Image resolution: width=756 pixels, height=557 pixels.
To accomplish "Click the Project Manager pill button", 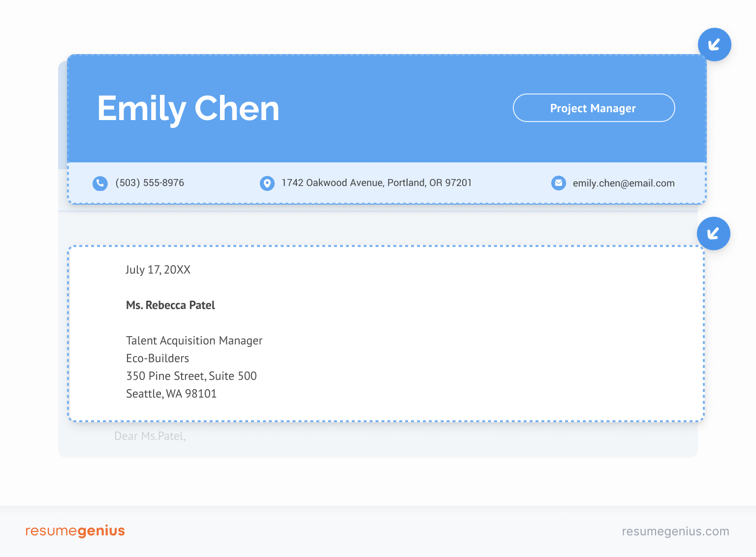I will pyautogui.click(x=594, y=108).
